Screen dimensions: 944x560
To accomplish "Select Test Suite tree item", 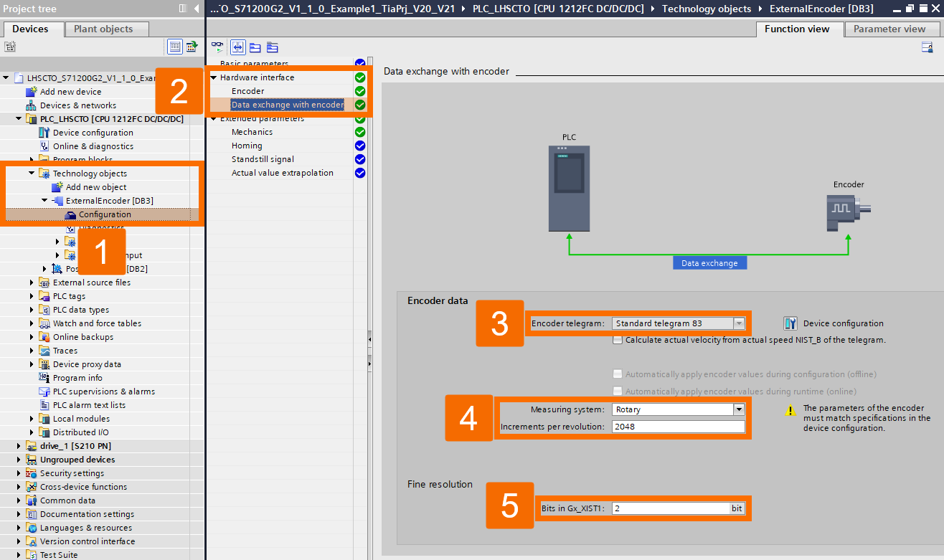I will coord(59,555).
